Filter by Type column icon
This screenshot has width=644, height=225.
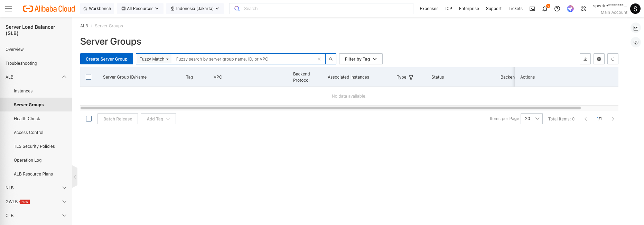[411, 77]
